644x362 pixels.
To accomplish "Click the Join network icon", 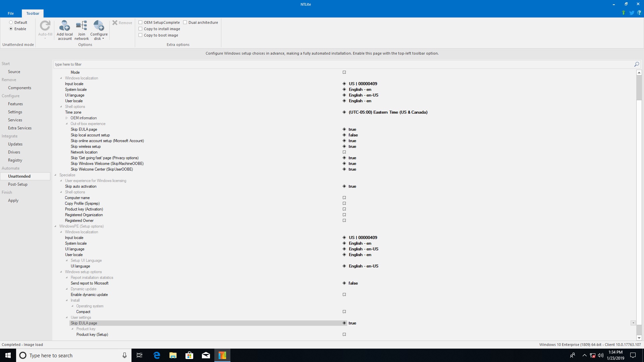I will click(x=82, y=26).
